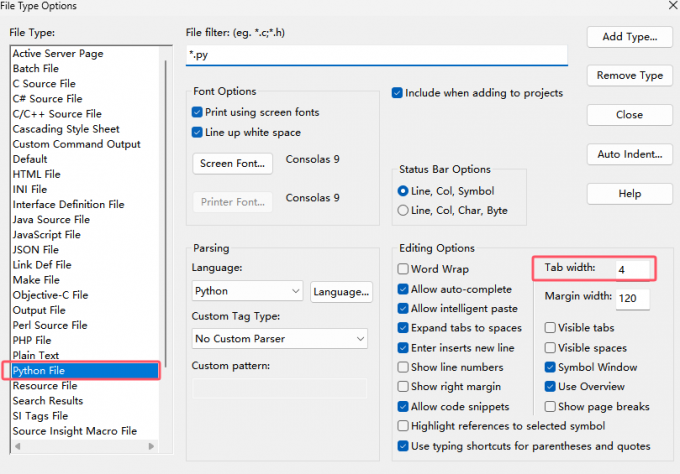This screenshot has width=680, height=474.
Task: Click the File filter text box
Action: click(377, 55)
